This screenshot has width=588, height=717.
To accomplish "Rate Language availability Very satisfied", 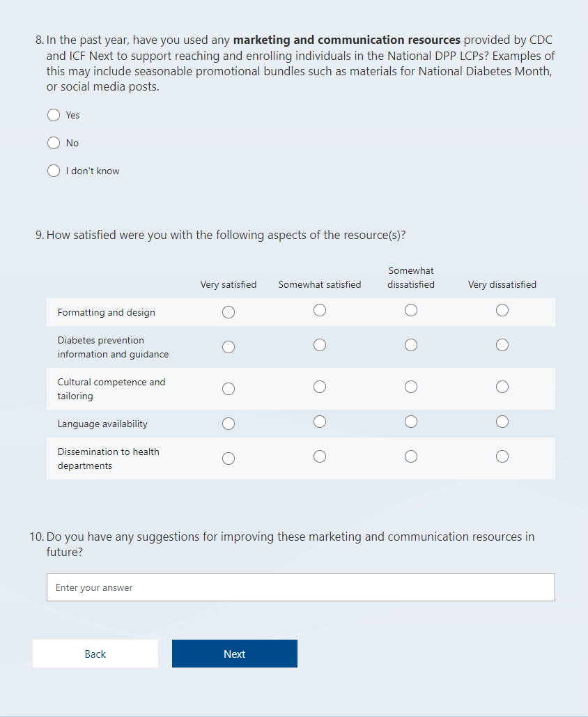I will pyautogui.click(x=229, y=424).
